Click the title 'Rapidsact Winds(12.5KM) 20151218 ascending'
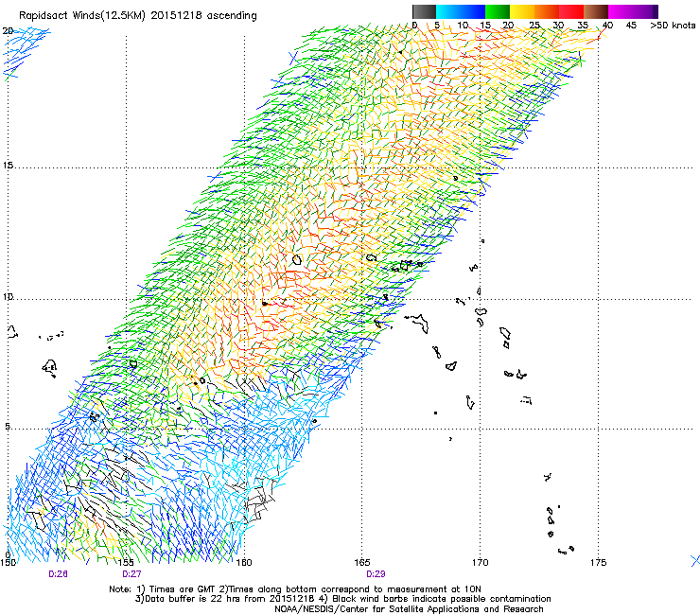This screenshot has width=700, height=615. [138, 16]
